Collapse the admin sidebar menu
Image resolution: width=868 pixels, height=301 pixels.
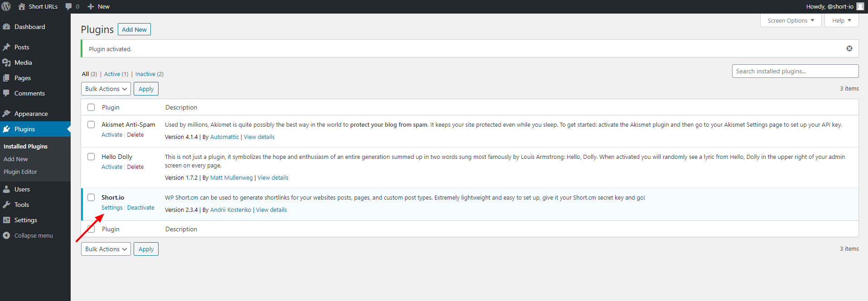click(x=34, y=235)
